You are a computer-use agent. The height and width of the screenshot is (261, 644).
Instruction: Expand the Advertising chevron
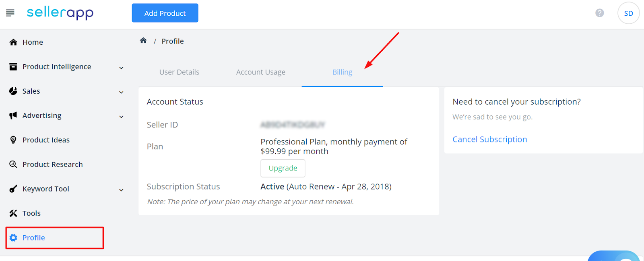pos(121,117)
